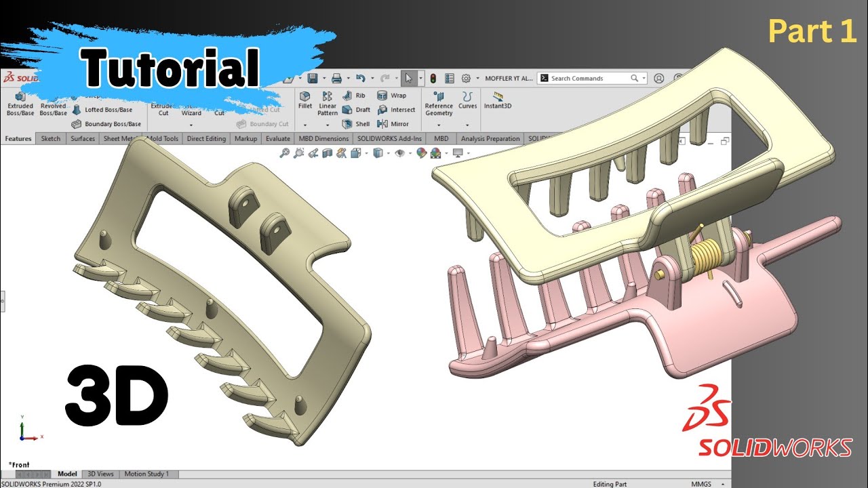Expand the Options gear dropdown arrow
This screenshot has height=488, width=868.
(477, 79)
